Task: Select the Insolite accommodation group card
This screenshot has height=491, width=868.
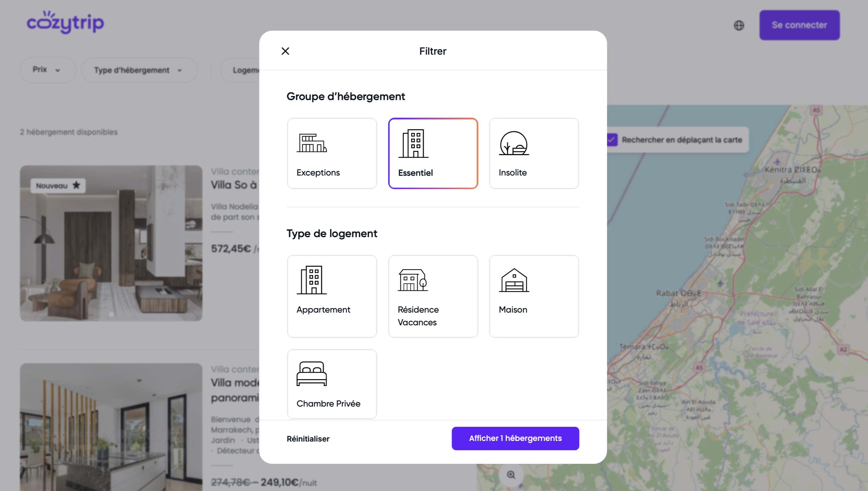Action: (x=534, y=153)
